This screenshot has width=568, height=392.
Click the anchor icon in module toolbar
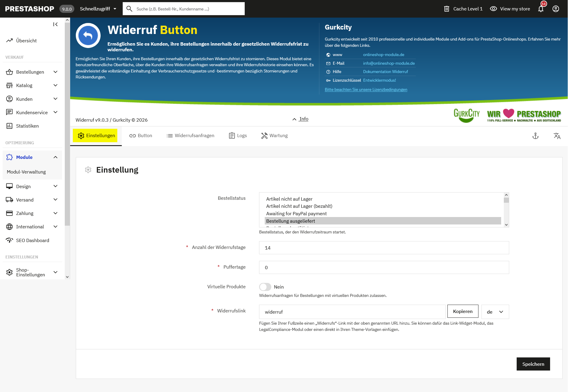point(535,136)
